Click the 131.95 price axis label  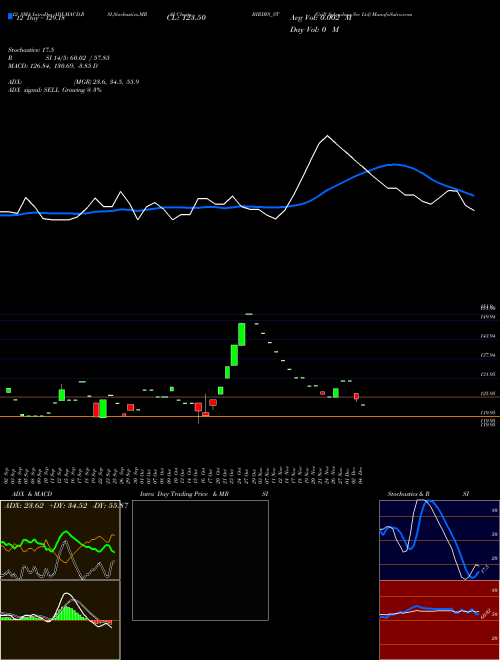click(488, 374)
